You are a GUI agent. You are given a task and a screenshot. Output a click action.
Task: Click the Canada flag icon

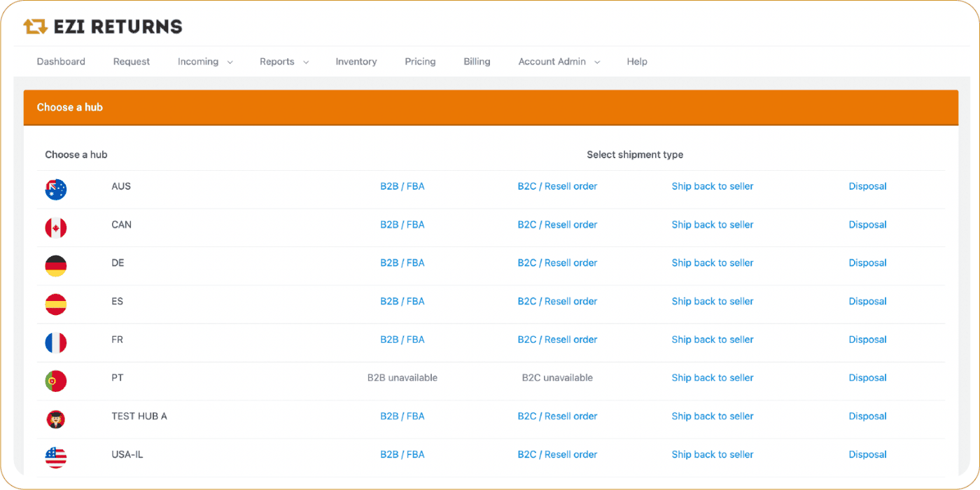click(55, 228)
